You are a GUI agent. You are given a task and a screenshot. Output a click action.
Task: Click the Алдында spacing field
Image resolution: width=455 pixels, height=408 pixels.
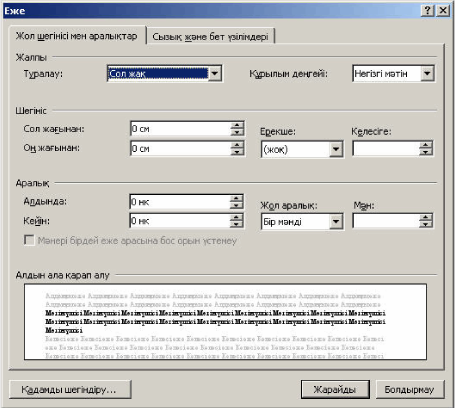tap(180, 202)
